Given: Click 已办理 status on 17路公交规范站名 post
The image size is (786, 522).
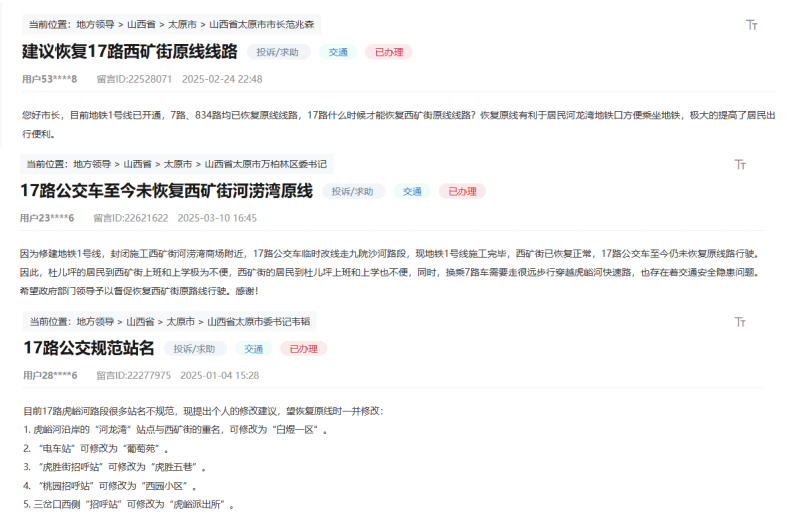Looking at the screenshot, I should 304,349.
